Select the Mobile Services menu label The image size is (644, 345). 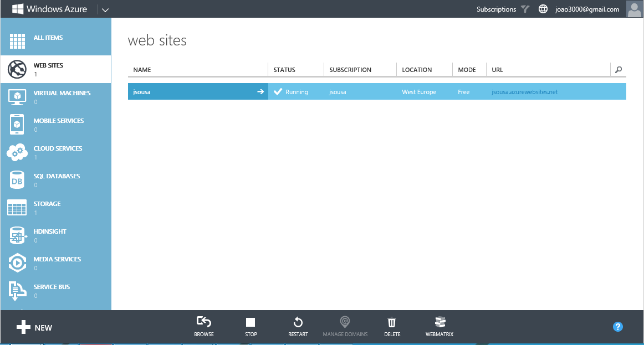pos(59,121)
